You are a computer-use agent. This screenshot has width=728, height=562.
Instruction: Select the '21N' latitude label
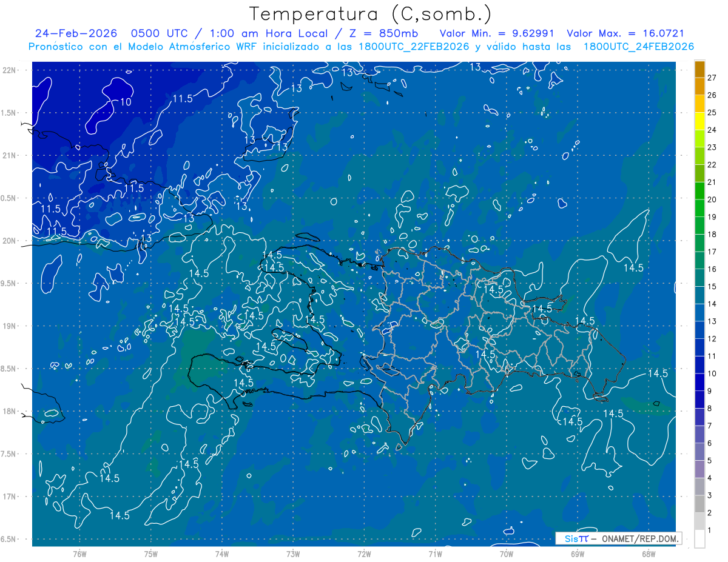point(10,155)
